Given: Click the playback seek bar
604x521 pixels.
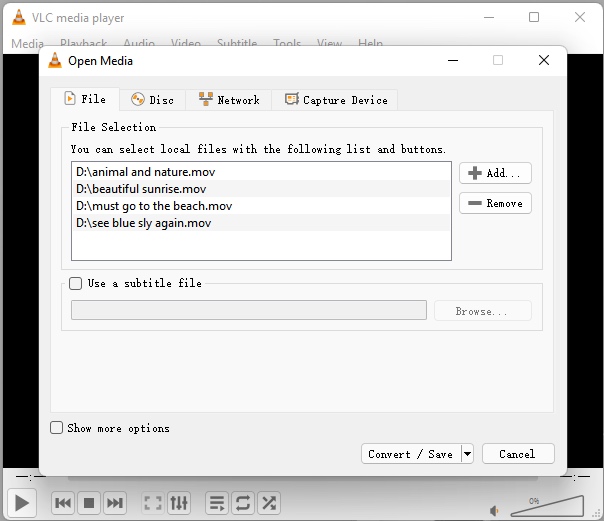Looking at the screenshot, I should [303, 478].
